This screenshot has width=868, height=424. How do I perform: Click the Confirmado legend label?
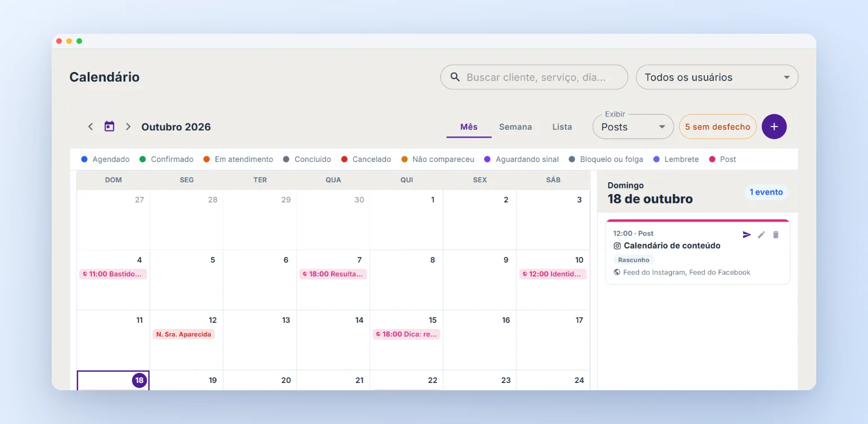click(172, 159)
